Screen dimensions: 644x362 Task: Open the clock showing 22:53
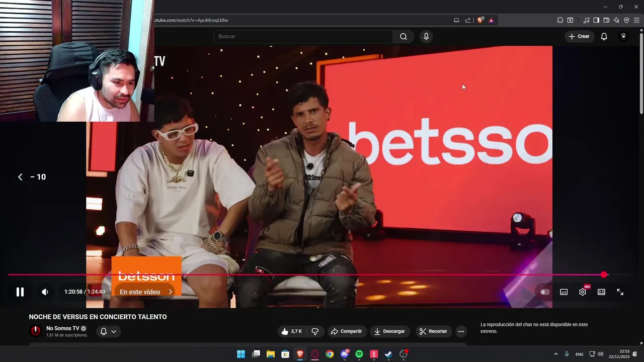pos(619,354)
